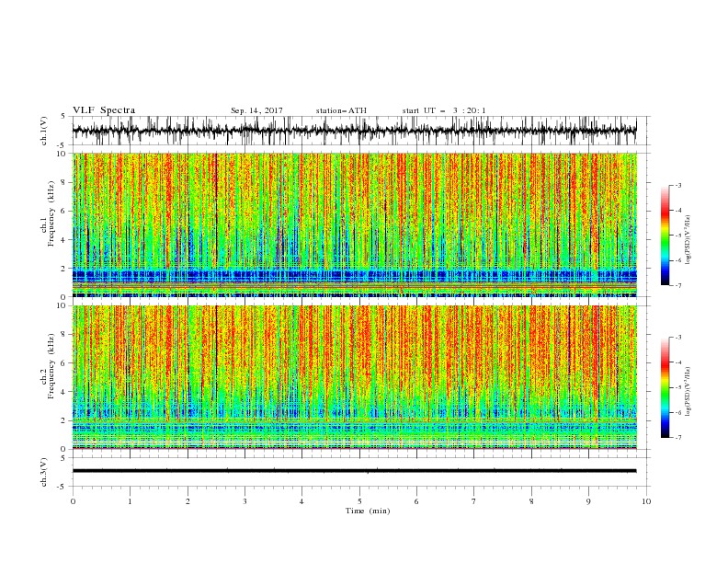Click the 'ch.1(V)' axis label

tap(45, 131)
